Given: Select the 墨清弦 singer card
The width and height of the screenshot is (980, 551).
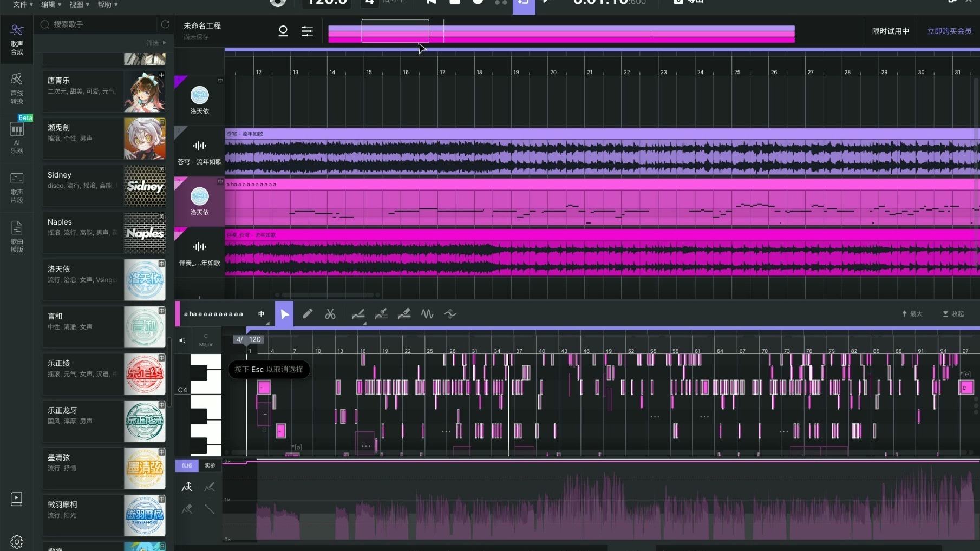Looking at the screenshot, I should tap(104, 468).
